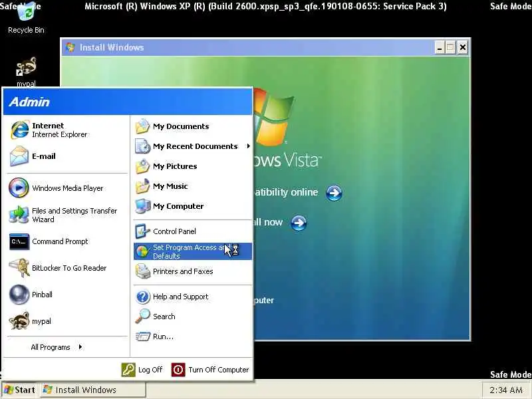Select 'Control Panel' menu label
Screen dimensions: 532x399
pyautogui.click(x=174, y=231)
